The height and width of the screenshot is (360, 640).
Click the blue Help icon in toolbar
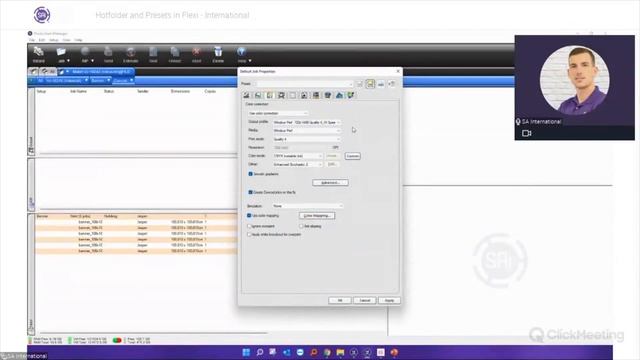click(x=241, y=51)
